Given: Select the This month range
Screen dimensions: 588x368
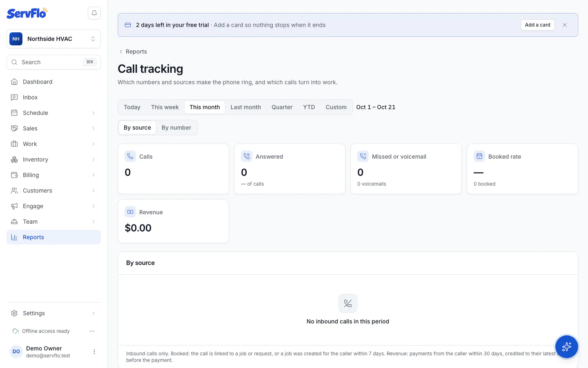Looking at the screenshot, I should [205, 107].
